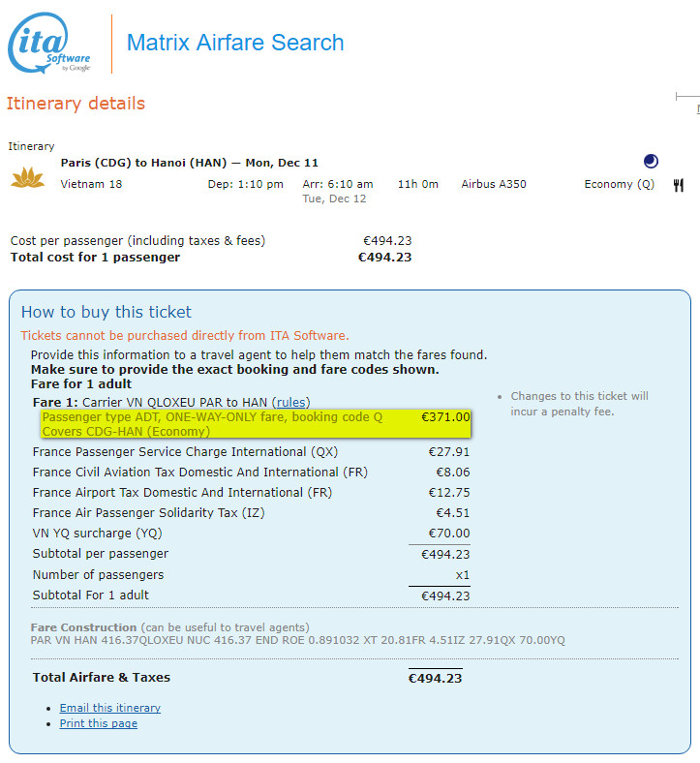Click the Airbus A350 aircraft text
The width and height of the screenshot is (700, 763).
point(493,184)
